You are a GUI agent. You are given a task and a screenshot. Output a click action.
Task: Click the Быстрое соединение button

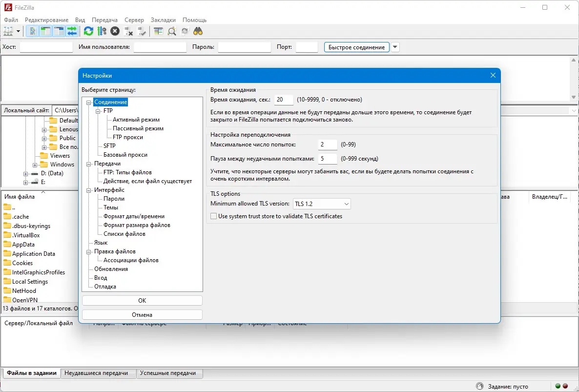pyautogui.click(x=357, y=47)
